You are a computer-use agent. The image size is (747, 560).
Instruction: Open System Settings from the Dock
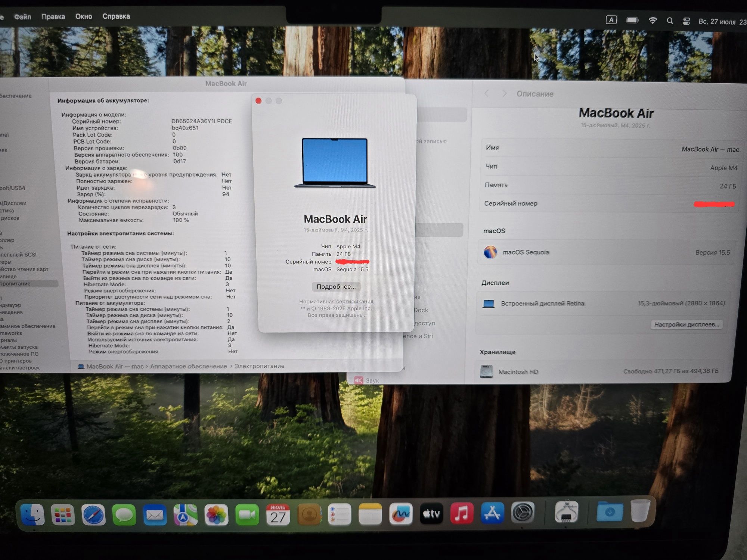pyautogui.click(x=523, y=513)
